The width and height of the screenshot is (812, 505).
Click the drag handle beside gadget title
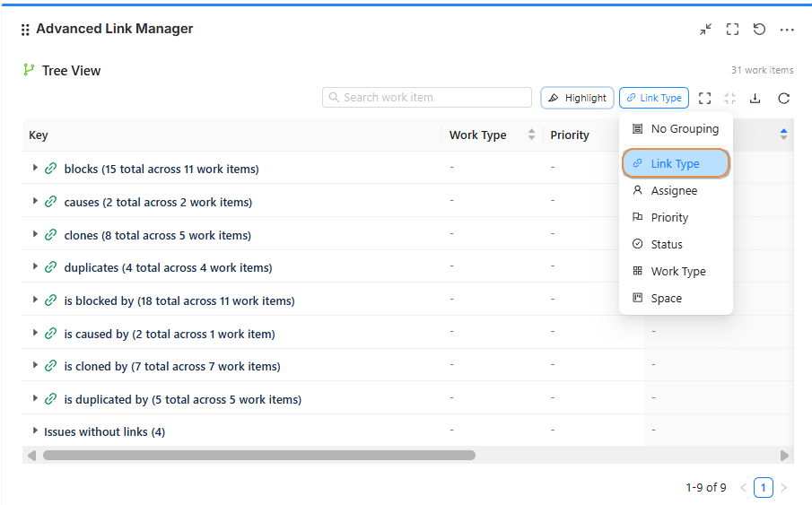25,30
